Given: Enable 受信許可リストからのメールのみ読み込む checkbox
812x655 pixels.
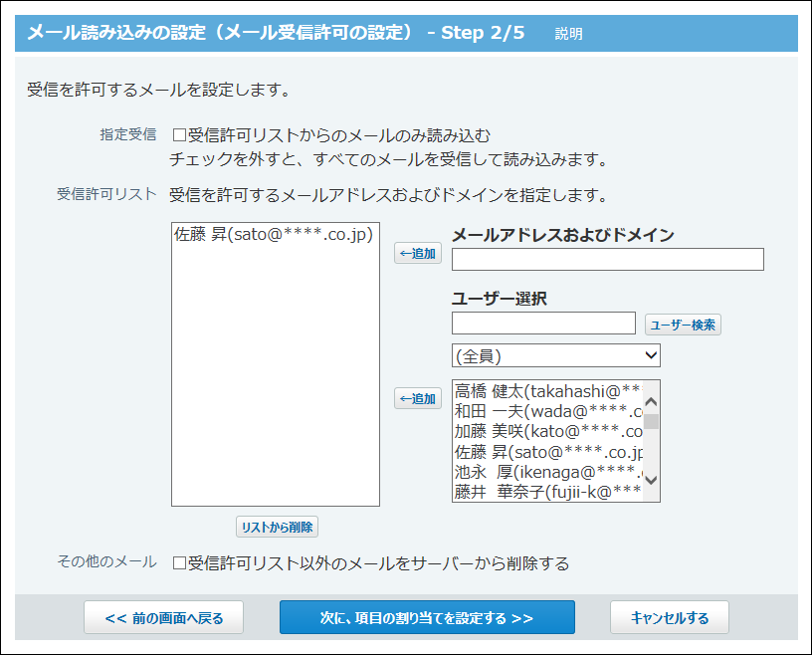Looking at the screenshot, I should 180,135.
